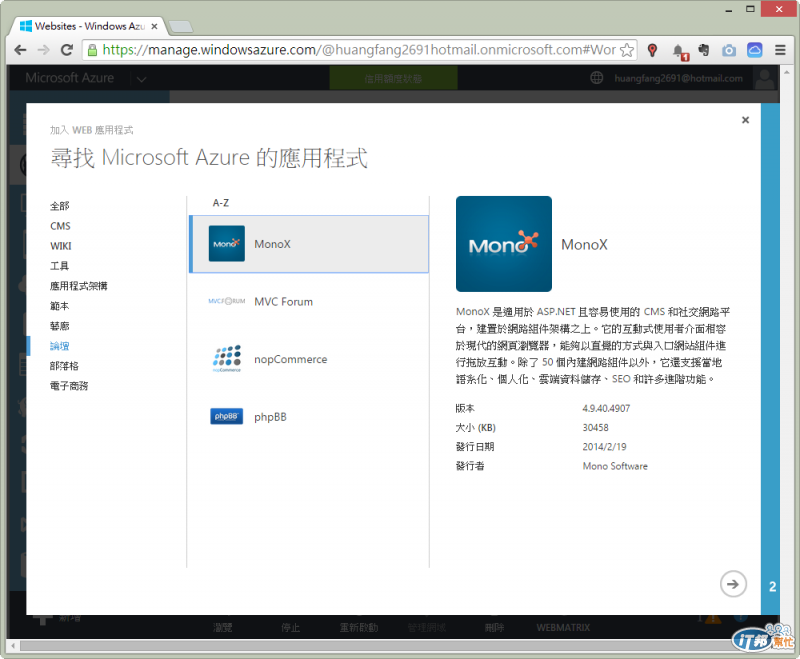Click the A-Z sort header

click(221, 203)
